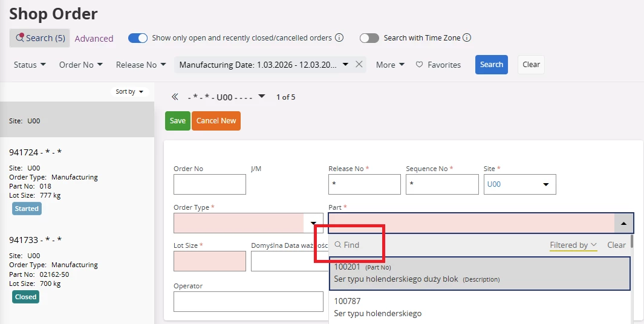Image resolution: width=644 pixels, height=324 pixels.
Task: Click the Clear button beside Search
Action: click(531, 65)
